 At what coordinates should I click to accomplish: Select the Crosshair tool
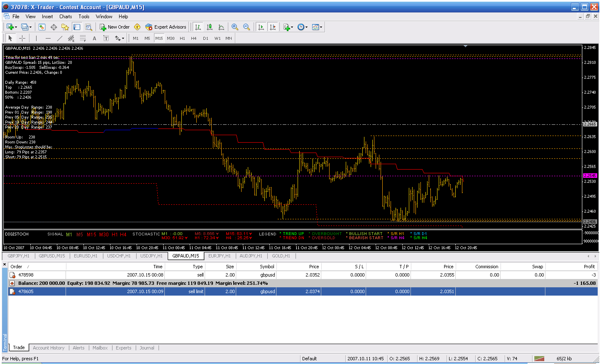pyautogui.click(x=22, y=38)
